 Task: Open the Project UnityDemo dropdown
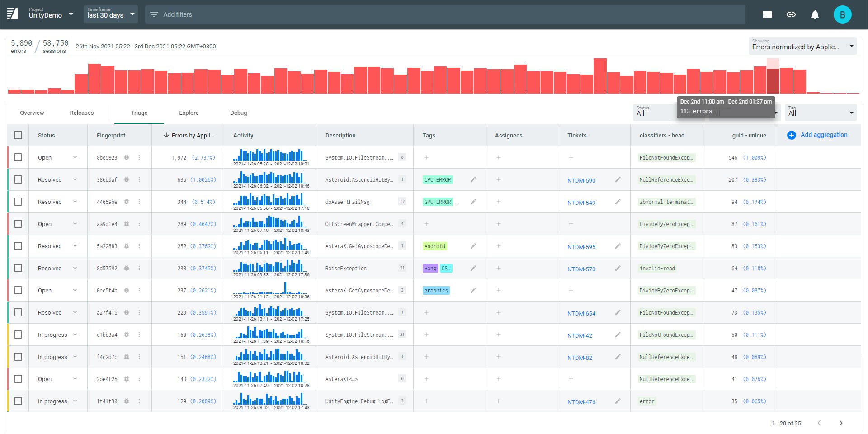coord(51,14)
